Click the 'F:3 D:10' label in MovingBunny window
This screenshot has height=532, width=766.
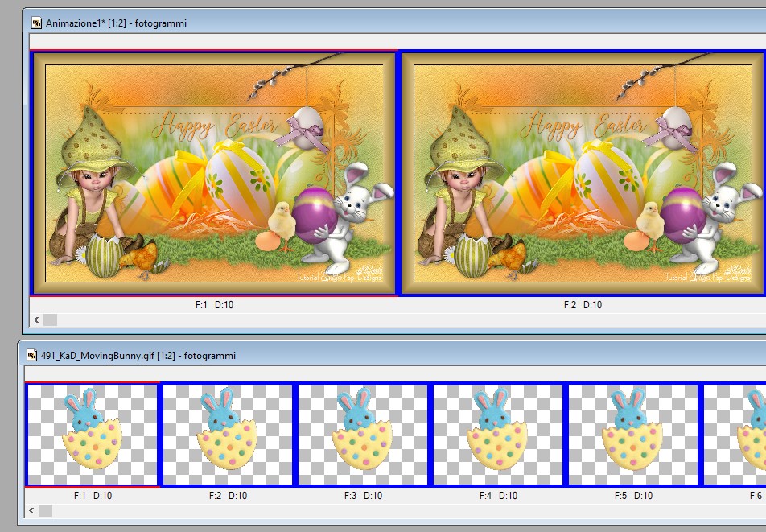coord(363,495)
